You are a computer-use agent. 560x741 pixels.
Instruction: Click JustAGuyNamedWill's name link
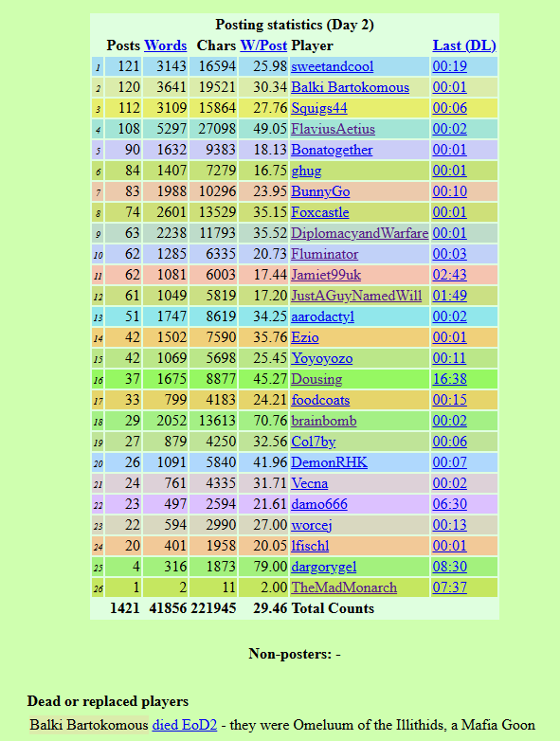pos(356,296)
